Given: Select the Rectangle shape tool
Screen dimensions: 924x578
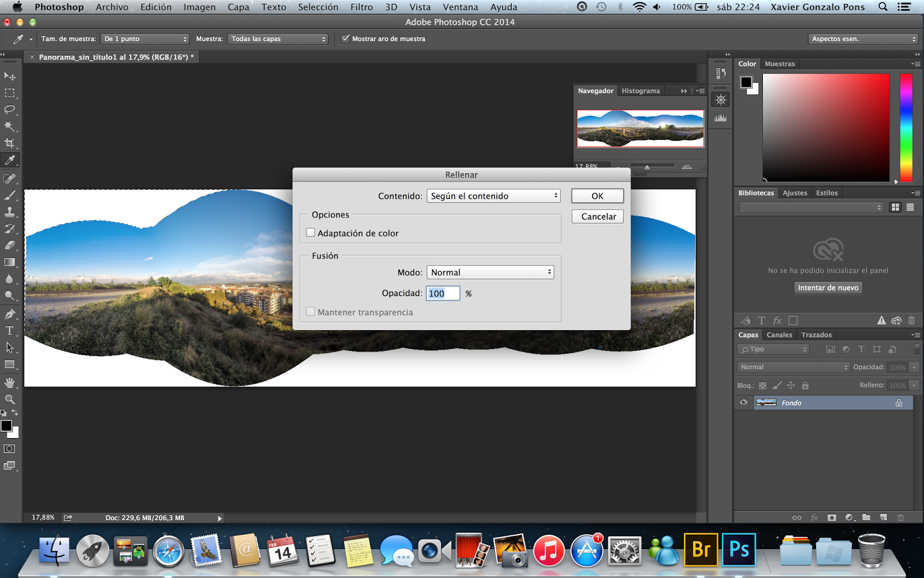Looking at the screenshot, I should 10,365.
